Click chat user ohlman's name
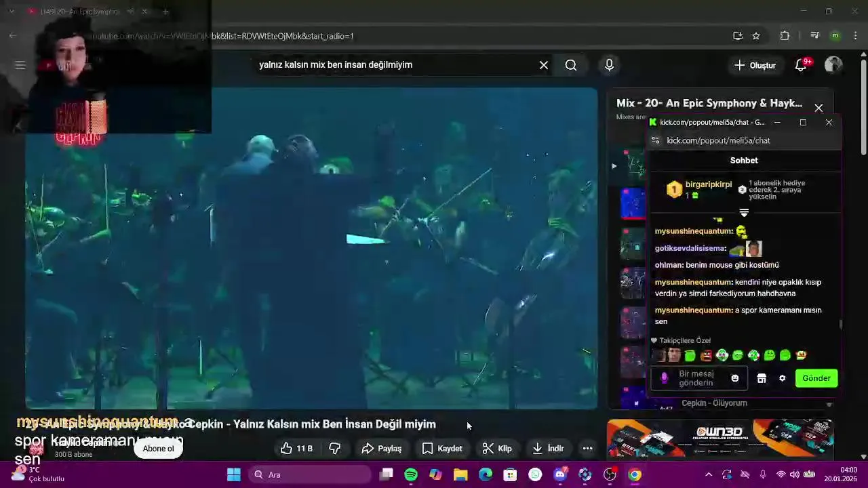The height and width of the screenshot is (488, 868). pos(669,265)
